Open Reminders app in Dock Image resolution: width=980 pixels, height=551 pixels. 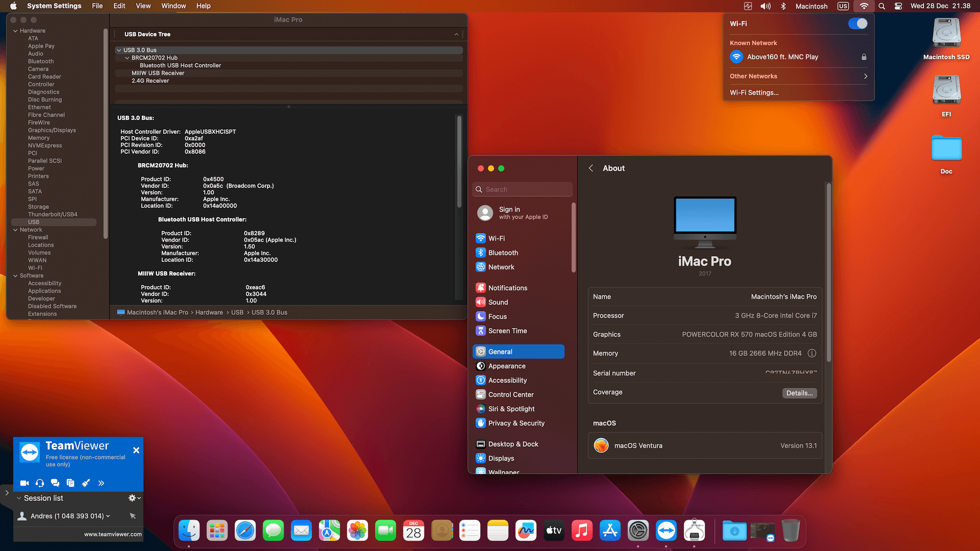(x=470, y=531)
